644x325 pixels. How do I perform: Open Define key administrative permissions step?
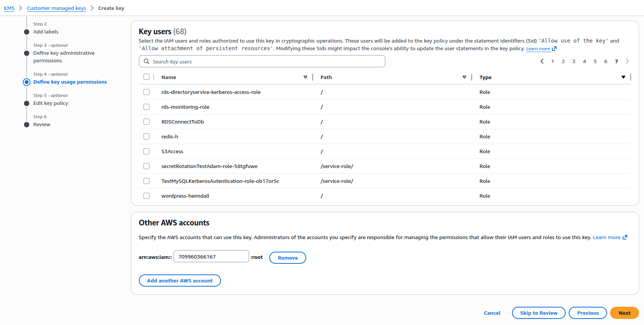pos(26,53)
